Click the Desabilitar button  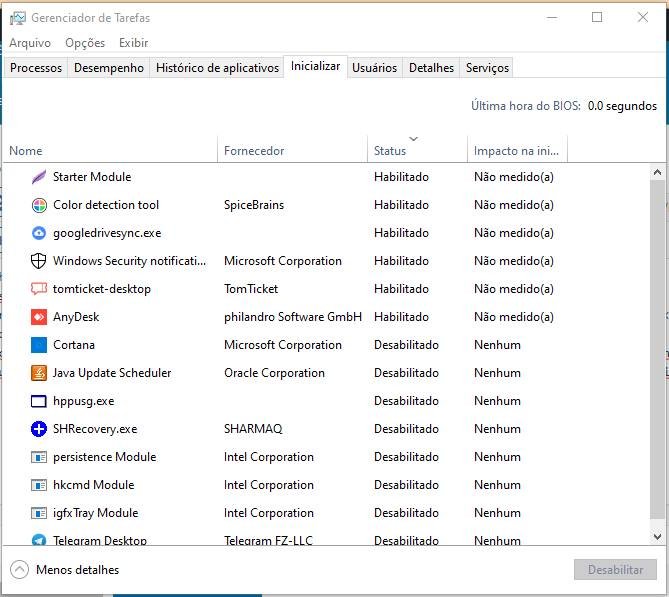pos(615,570)
